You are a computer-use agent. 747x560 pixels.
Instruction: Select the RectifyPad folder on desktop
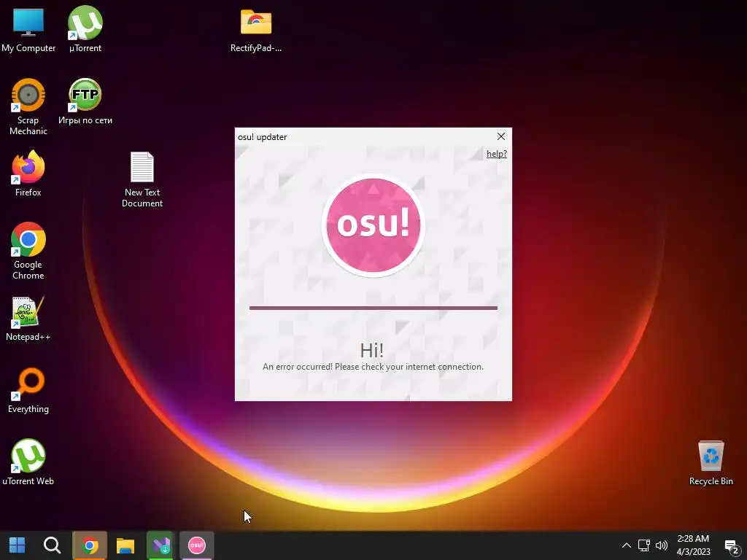point(256,31)
